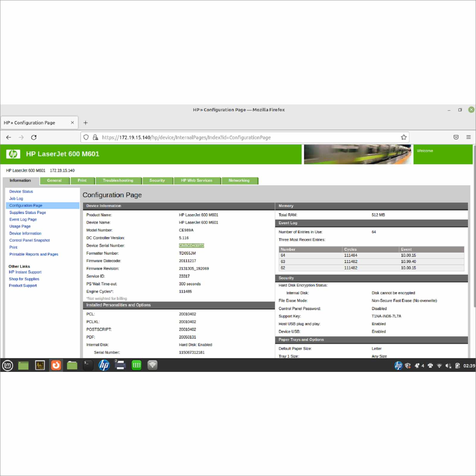Open the Firefox hamburger menu
Viewport: 476px width, 476px height.
pos(469,137)
